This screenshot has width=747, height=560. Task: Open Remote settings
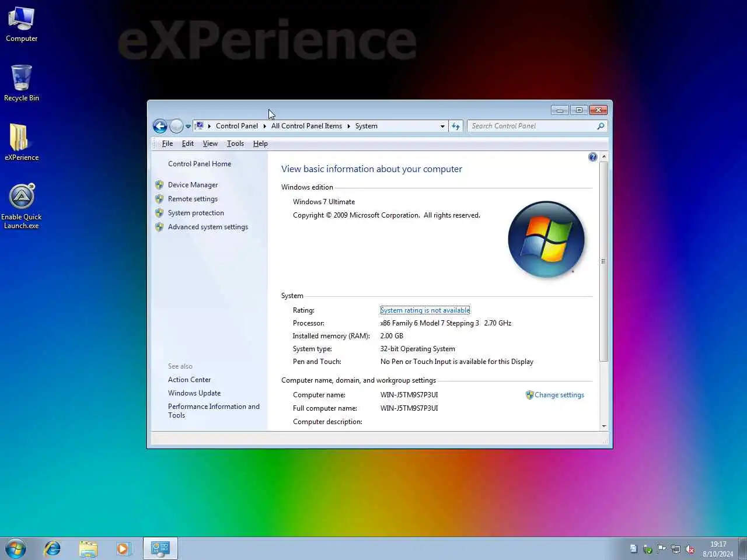click(193, 199)
